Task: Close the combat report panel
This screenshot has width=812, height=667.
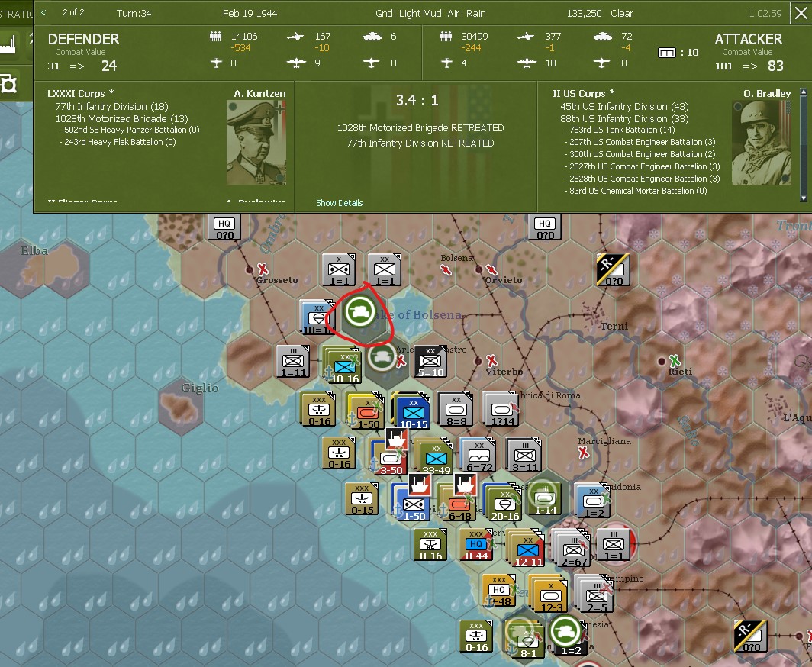Action: click(x=801, y=13)
